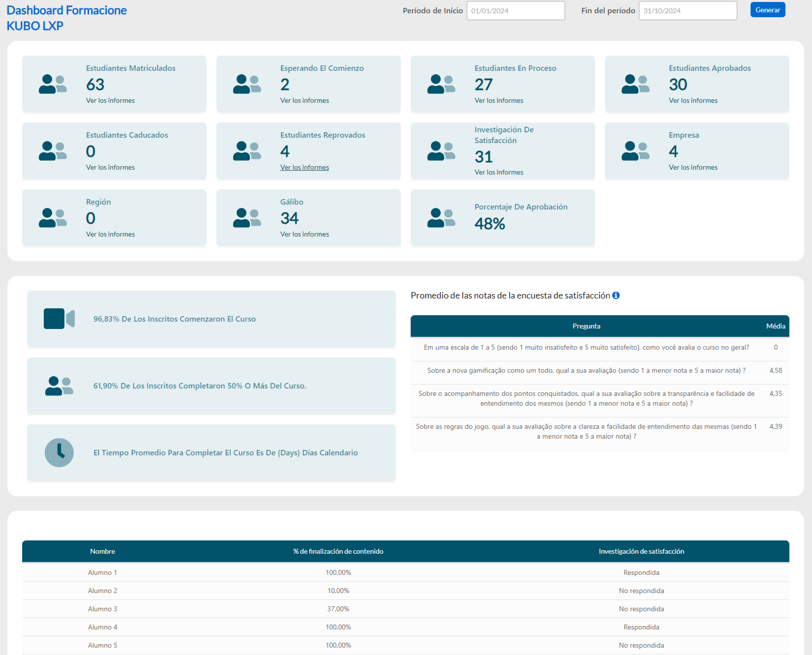Click the users icon in Estudiantes Matriculados card

coord(53,84)
